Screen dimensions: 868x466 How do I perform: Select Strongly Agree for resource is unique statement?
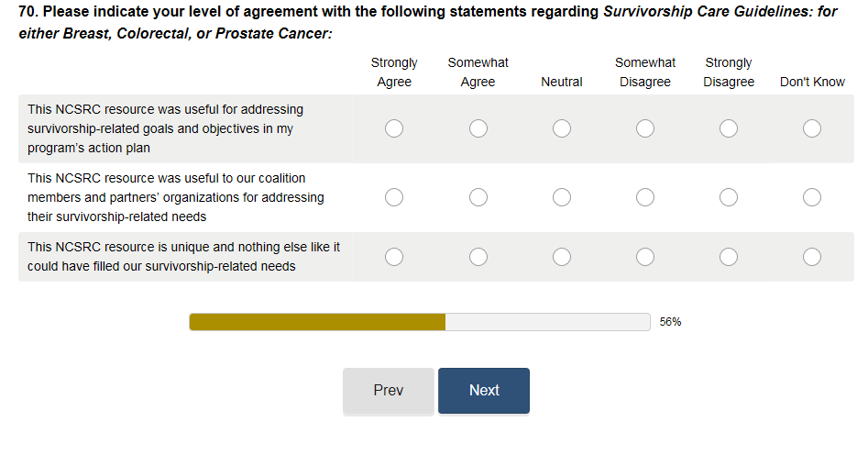tap(394, 257)
